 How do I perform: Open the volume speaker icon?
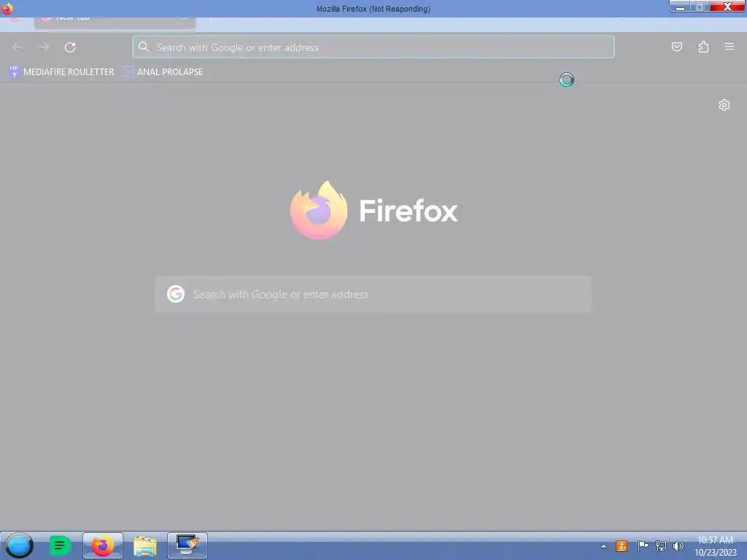(678, 546)
